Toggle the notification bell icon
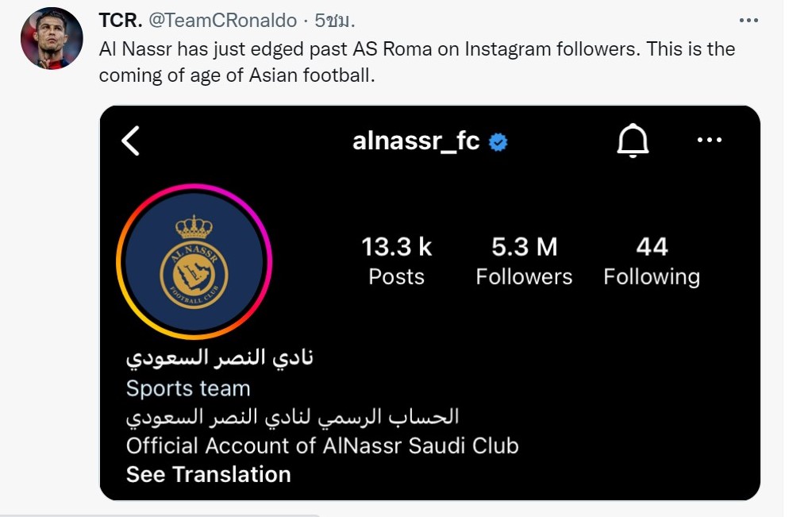812x517 pixels. (x=633, y=141)
